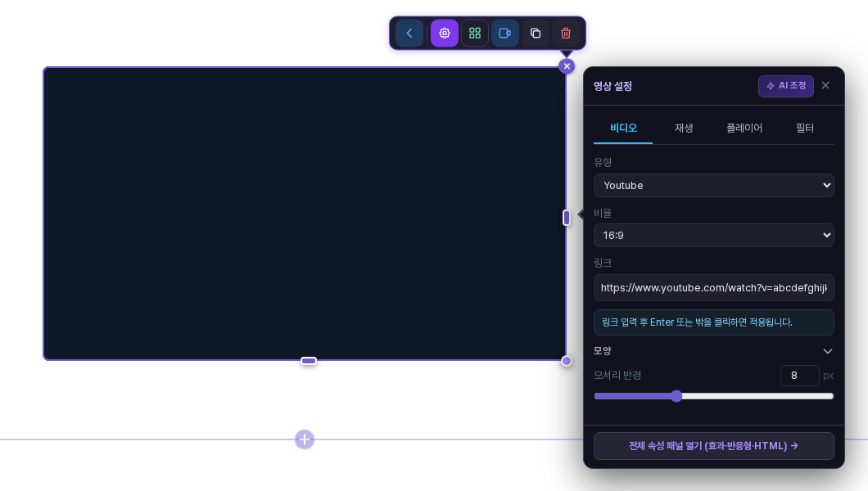This screenshot has width=868, height=491.
Task: Click the back arrow in floating toolbar
Action: [409, 34]
